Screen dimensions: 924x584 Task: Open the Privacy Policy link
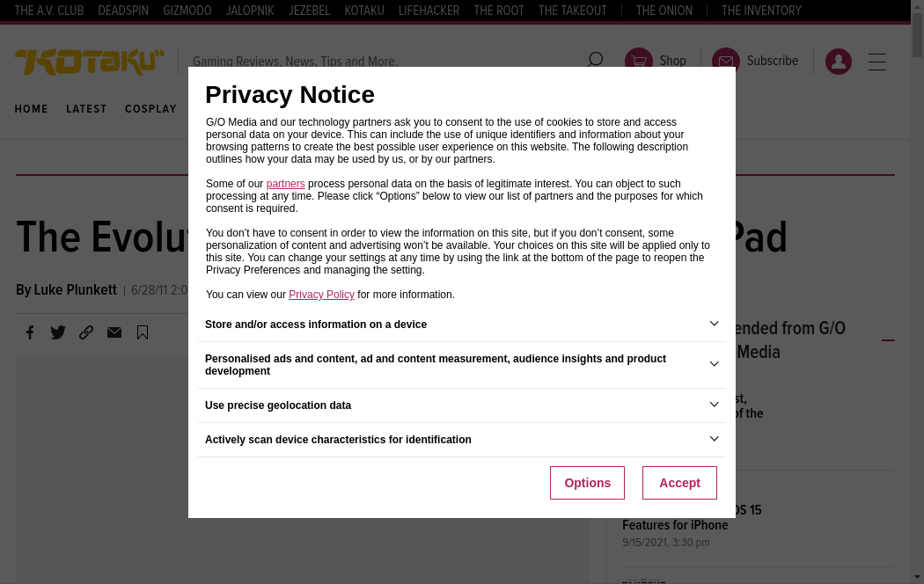coord(321,295)
